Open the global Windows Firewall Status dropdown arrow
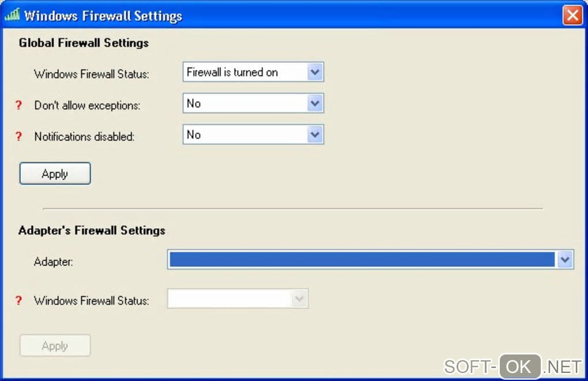 pos(314,73)
